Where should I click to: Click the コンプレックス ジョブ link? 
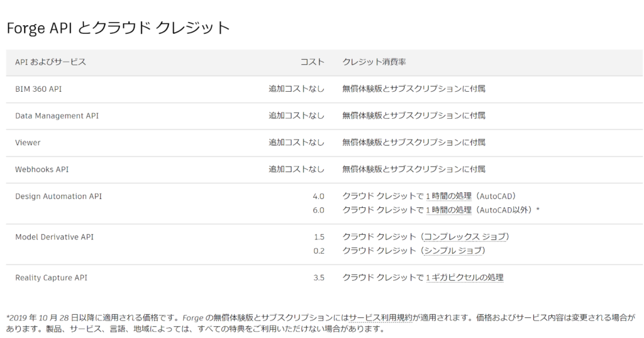point(465,237)
